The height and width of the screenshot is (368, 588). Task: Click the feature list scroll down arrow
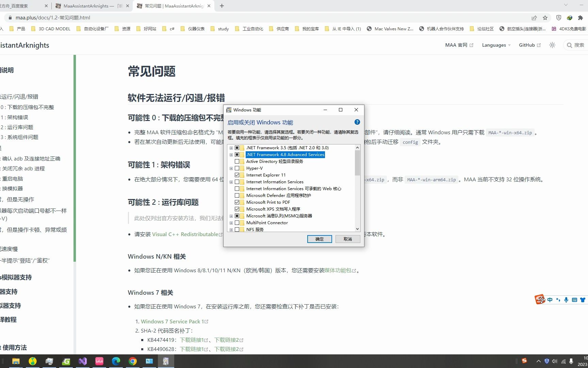[x=357, y=229]
